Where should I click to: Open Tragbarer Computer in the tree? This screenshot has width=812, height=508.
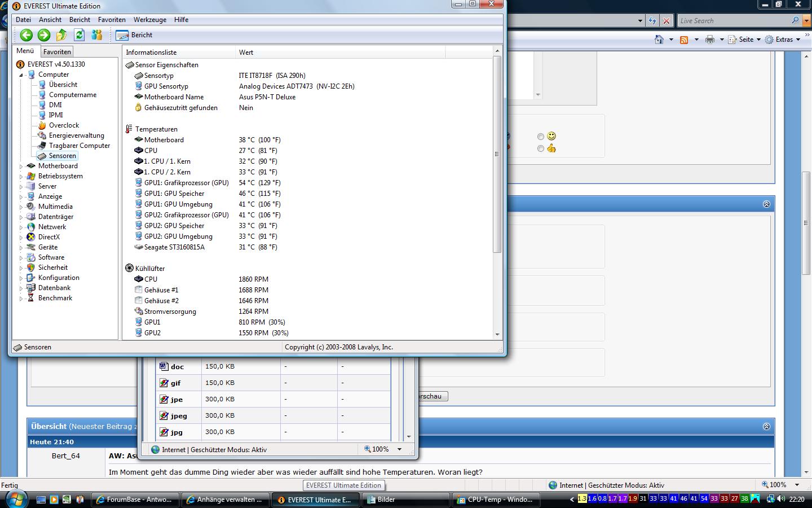79,146
